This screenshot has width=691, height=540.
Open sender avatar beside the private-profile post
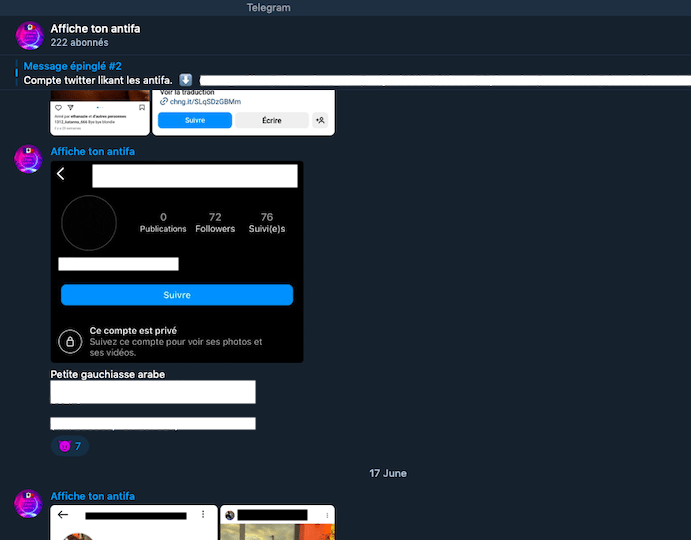point(28,159)
